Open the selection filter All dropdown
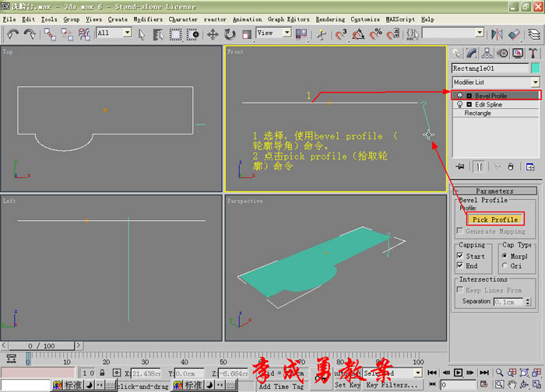 127,33
